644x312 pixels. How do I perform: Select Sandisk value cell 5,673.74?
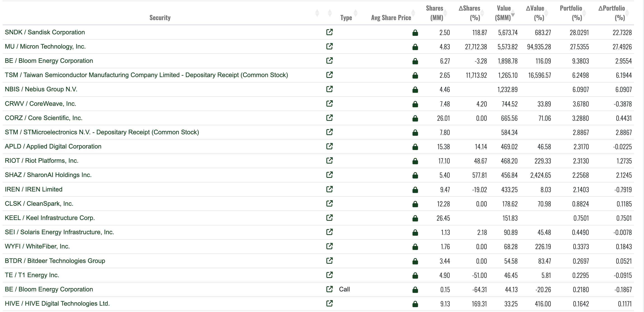tap(508, 33)
